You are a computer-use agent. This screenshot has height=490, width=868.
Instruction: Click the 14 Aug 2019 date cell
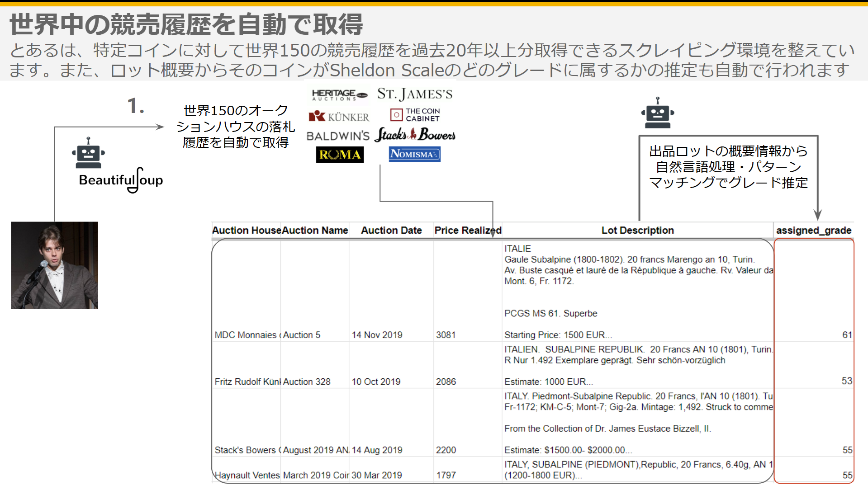[x=377, y=450]
